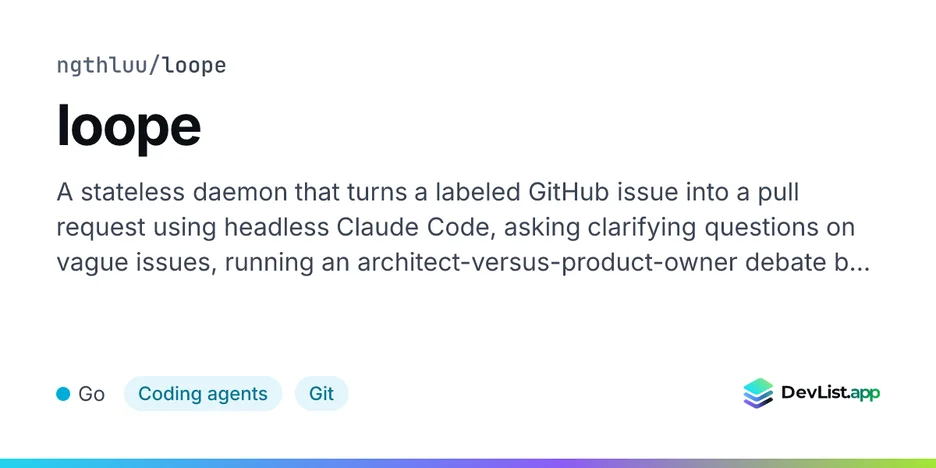Click the blue Go language dot
The width and height of the screenshot is (936, 468).
(63, 394)
